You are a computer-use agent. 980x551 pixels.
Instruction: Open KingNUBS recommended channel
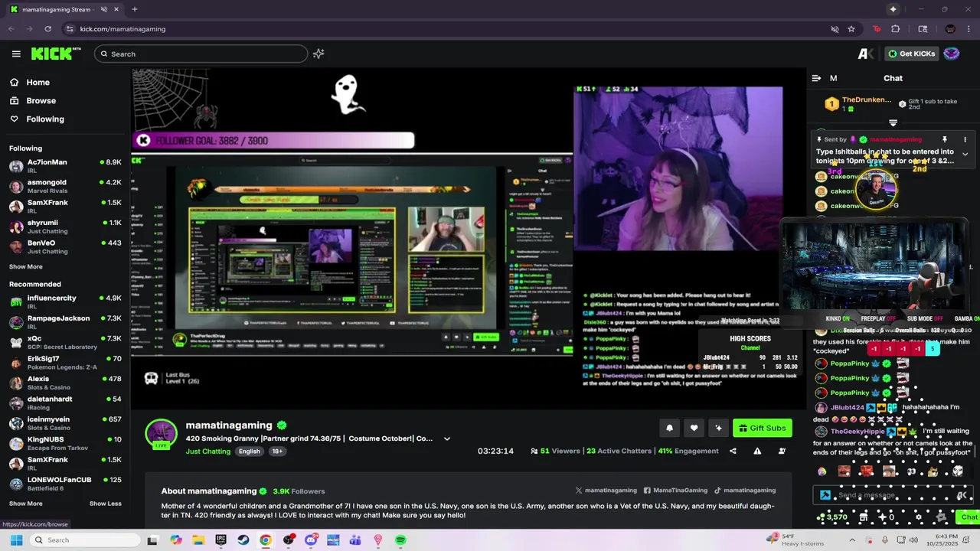(x=65, y=444)
